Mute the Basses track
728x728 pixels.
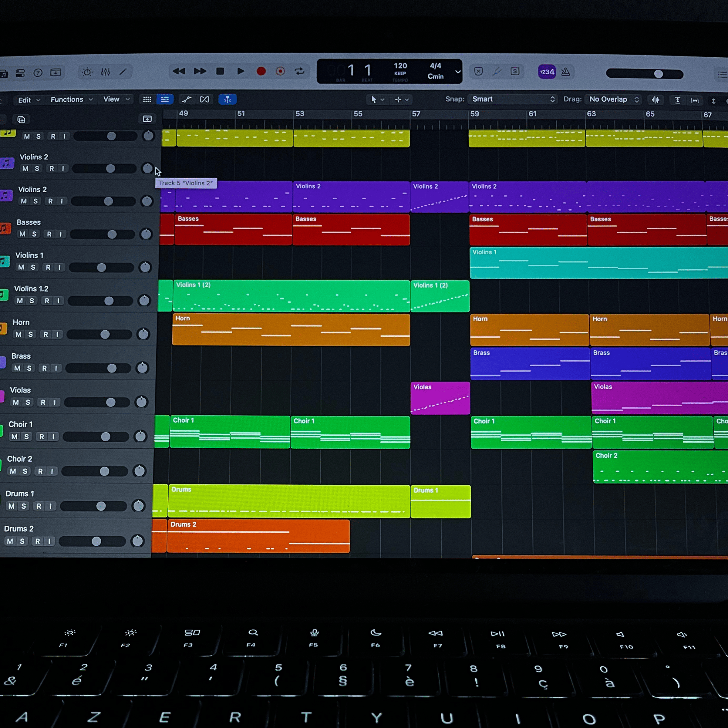click(x=23, y=234)
